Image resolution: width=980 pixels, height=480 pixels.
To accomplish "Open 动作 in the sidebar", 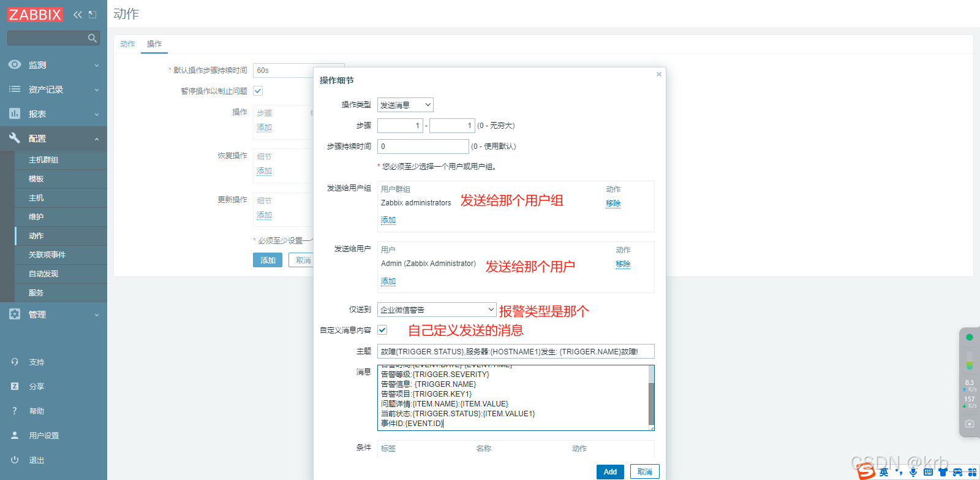I will click(x=61, y=236).
